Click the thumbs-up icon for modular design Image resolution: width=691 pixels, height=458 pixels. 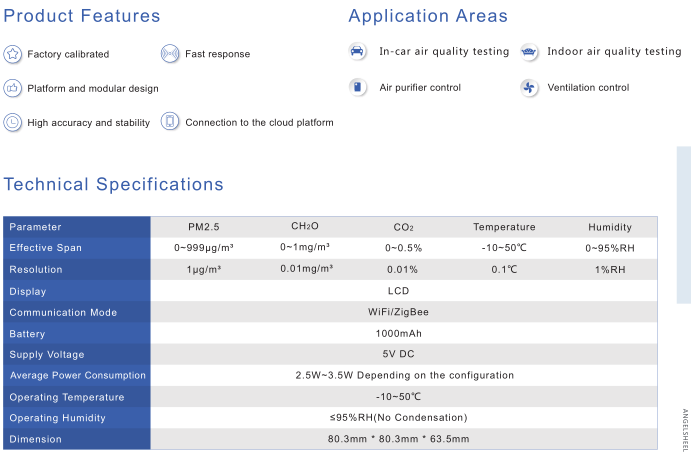coord(12,88)
